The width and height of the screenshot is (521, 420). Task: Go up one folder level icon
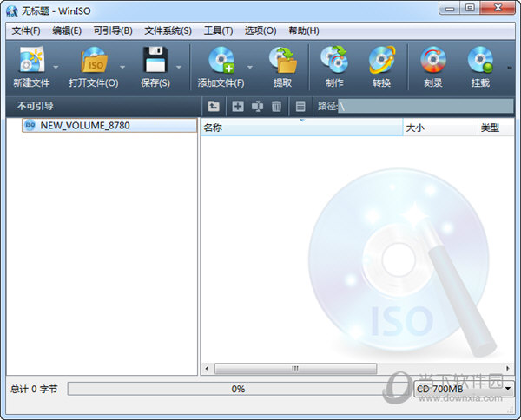(214, 106)
